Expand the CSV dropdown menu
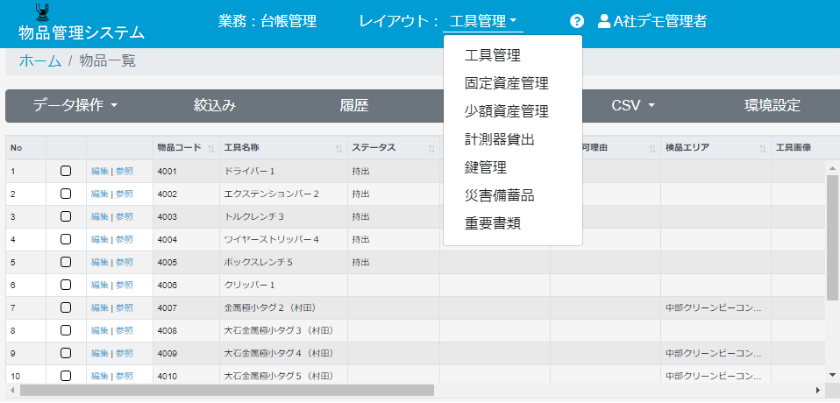Screen dimensions: 840x403 (x=633, y=105)
